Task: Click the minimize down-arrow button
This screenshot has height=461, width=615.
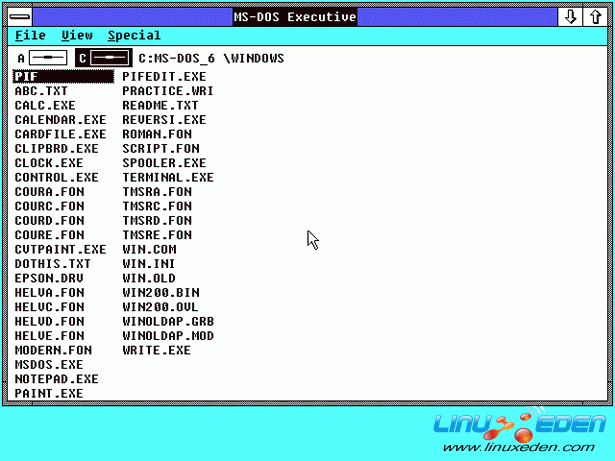Action: 570,17
